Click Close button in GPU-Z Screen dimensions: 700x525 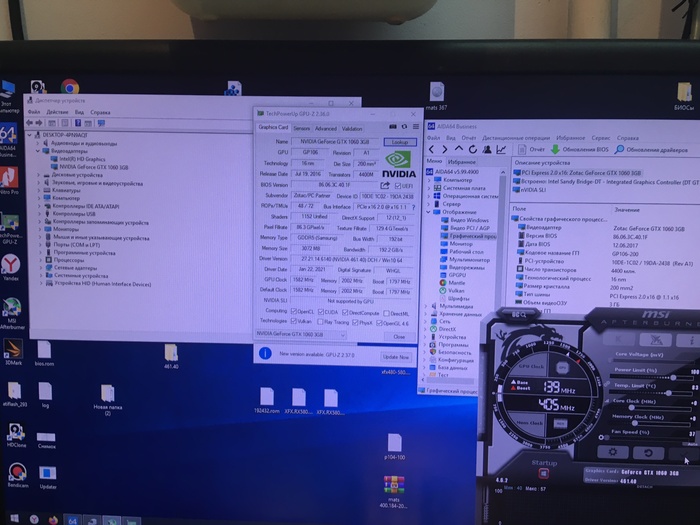pos(399,337)
